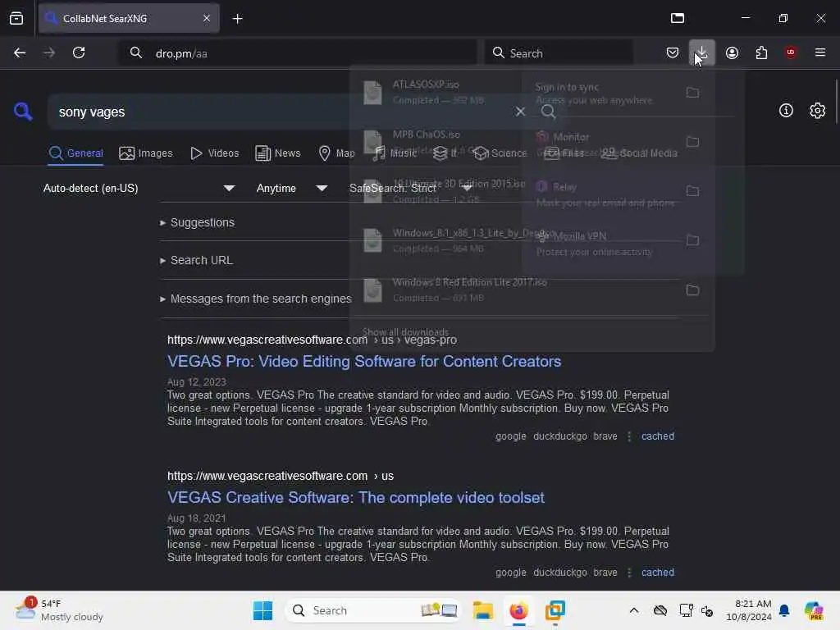
Task: Open folder for Windows 8 Red Edition download
Action: (692, 290)
